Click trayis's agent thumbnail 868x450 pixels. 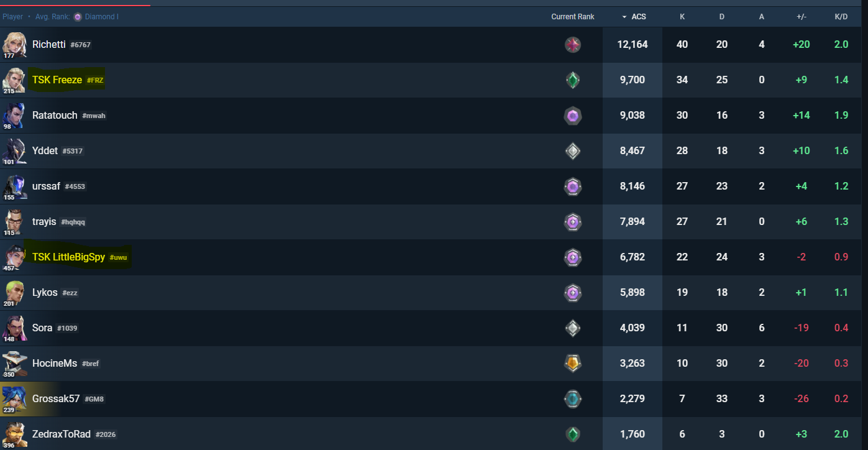click(14, 222)
